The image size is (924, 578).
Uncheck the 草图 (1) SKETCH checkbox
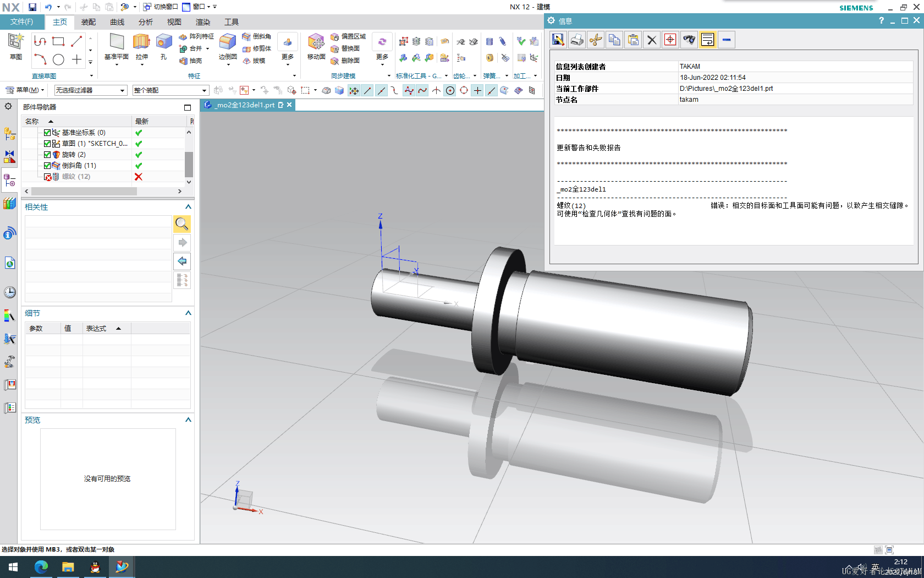(x=47, y=144)
